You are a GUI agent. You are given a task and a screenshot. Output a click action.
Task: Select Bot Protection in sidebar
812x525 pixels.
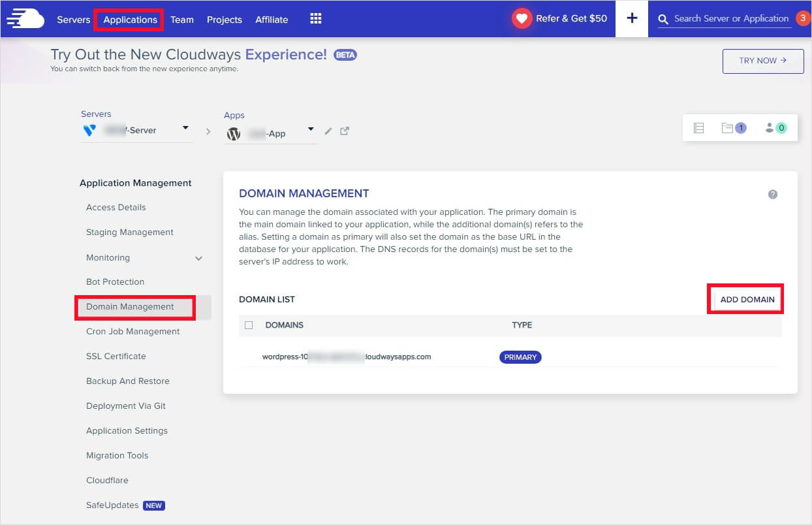[x=115, y=282]
